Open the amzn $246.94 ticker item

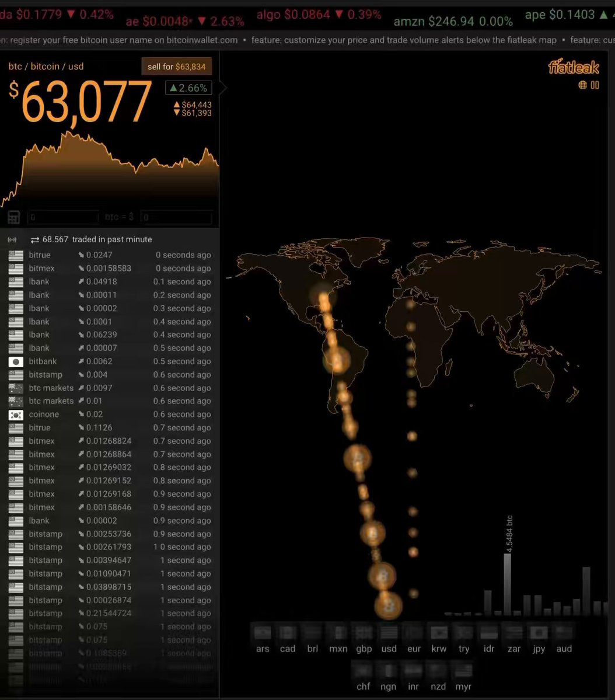point(453,21)
